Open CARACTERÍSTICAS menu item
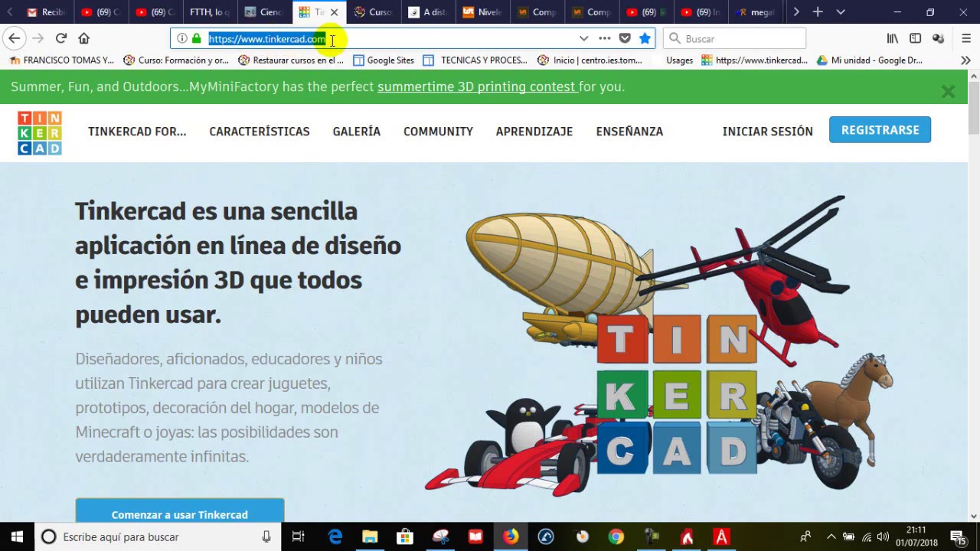Image resolution: width=980 pixels, height=551 pixels. pyautogui.click(x=260, y=132)
